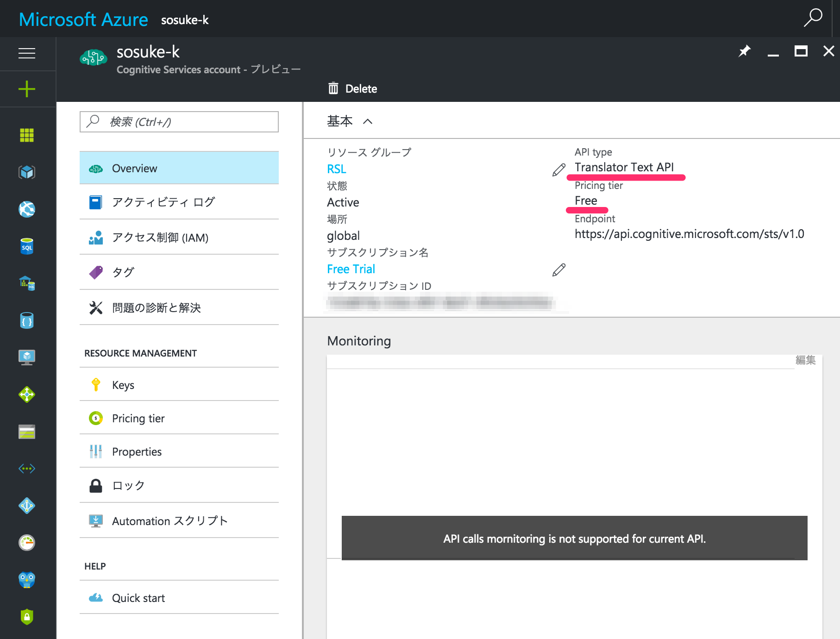Open Keys under Resource Management

[179, 385]
